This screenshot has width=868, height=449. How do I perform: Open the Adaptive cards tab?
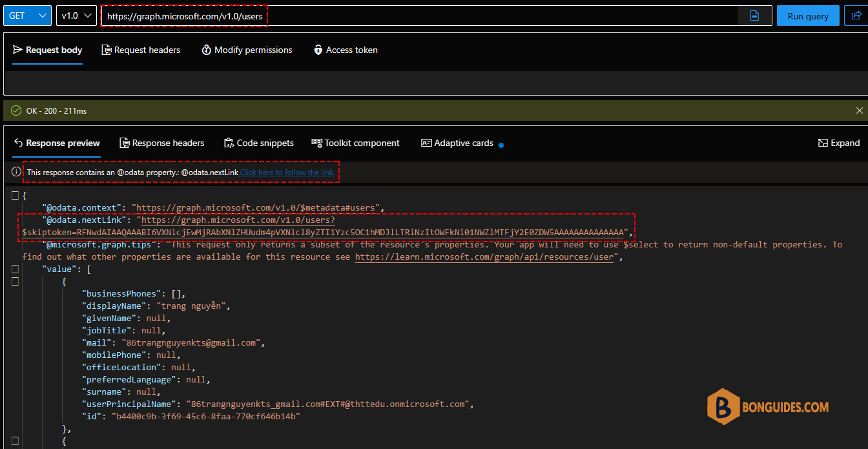click(x=457, y=143)
